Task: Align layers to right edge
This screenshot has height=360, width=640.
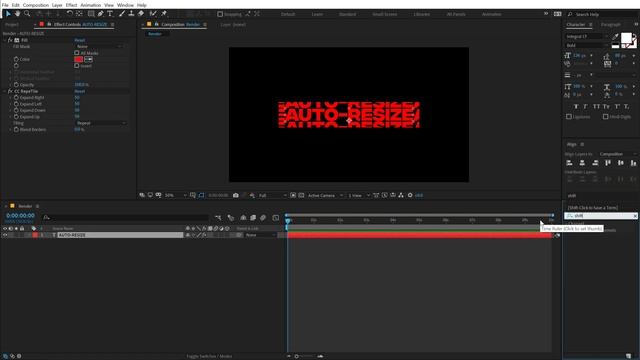Action: (x=595, y=163)
